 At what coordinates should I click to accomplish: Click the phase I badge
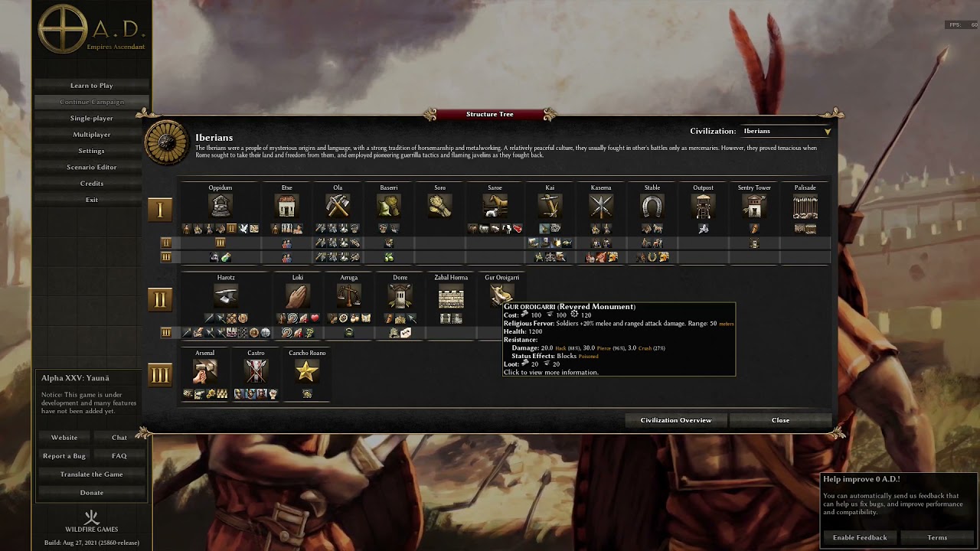(160, 210)
